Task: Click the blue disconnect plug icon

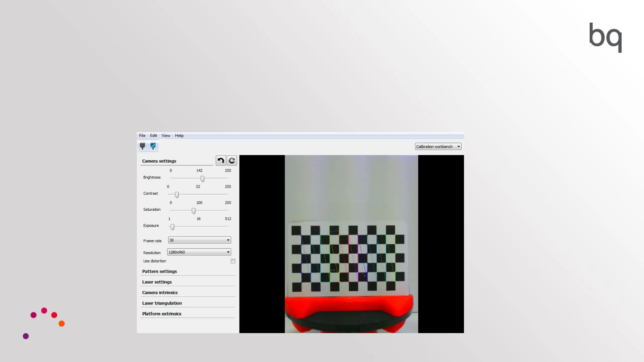Action: point(153,146)
